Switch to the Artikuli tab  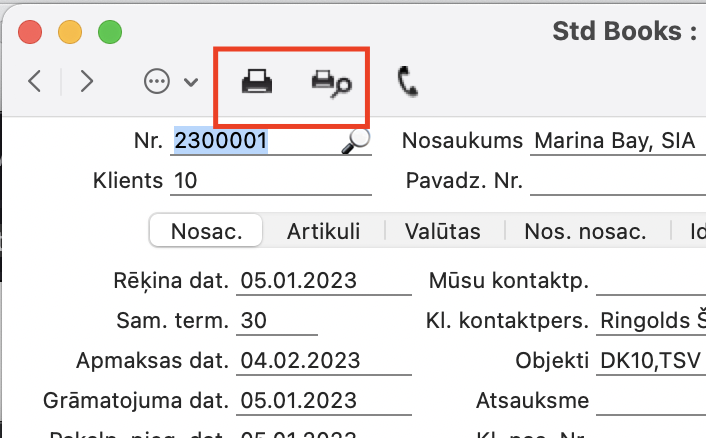[x=323, y=231]
